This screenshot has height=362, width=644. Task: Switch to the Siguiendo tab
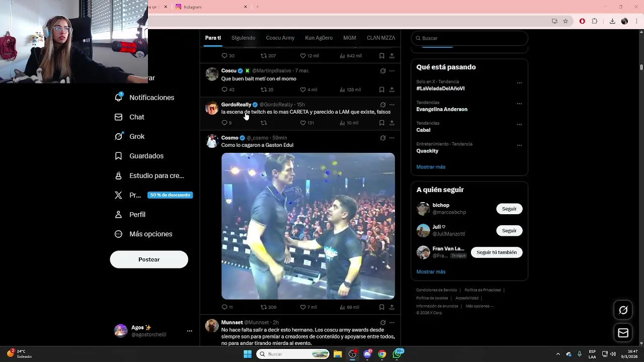pos(244,38)
